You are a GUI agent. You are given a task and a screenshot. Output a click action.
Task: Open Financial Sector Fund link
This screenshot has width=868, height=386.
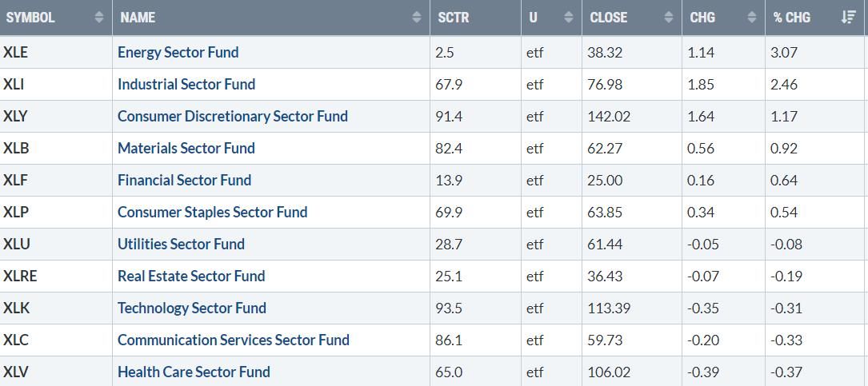(x=184, y=181)
